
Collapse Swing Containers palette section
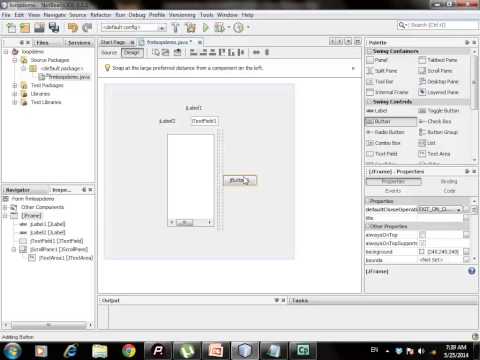(369, 51)
